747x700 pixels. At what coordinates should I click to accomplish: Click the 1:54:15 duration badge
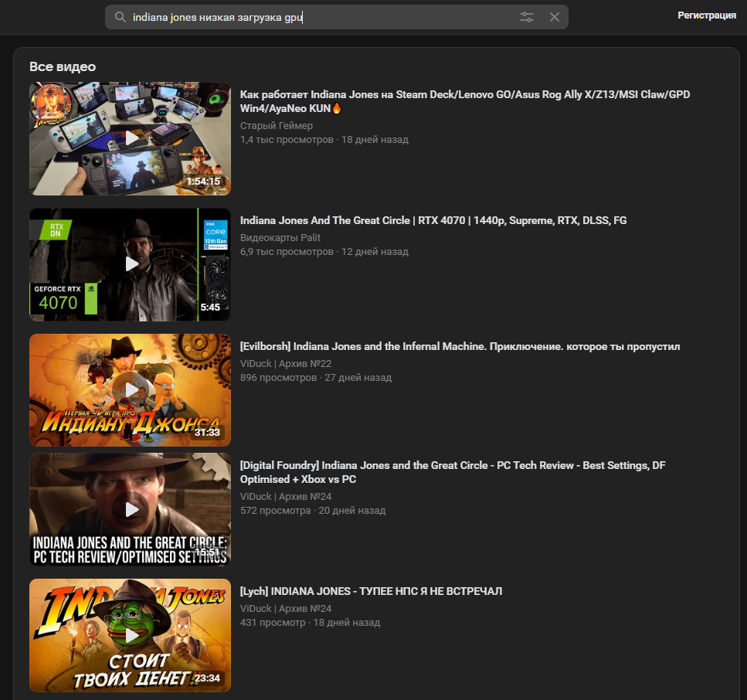203,182
